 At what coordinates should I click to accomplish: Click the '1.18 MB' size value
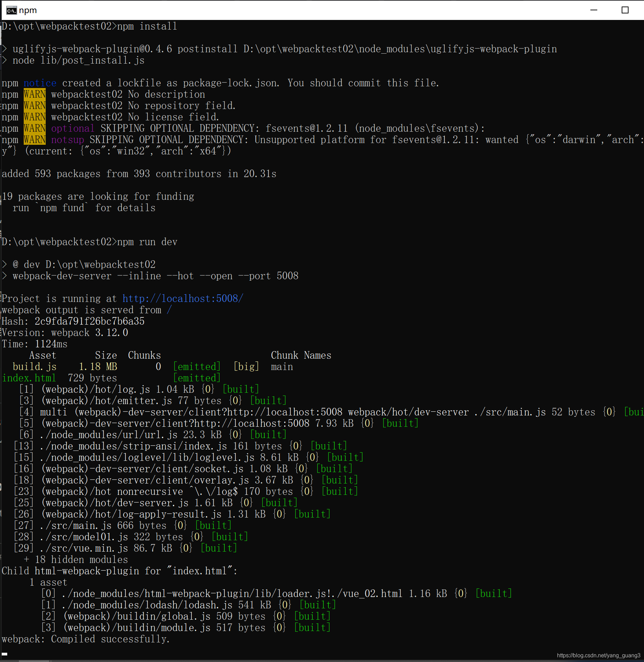98,367
